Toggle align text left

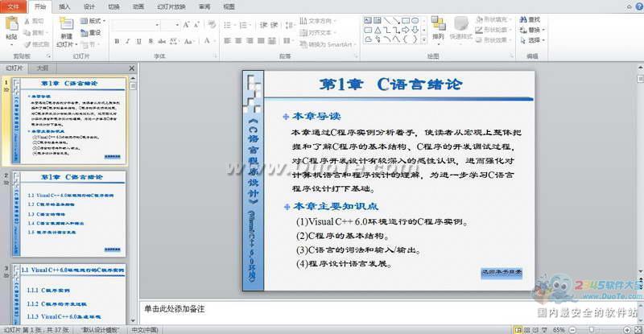click(228, 41)
